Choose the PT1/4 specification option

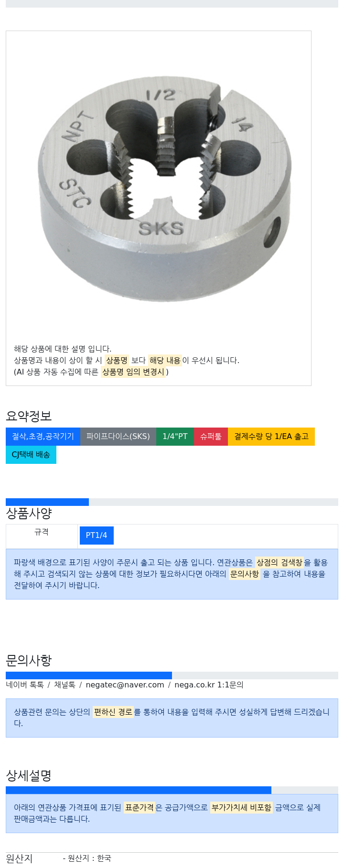click(97, 536)
